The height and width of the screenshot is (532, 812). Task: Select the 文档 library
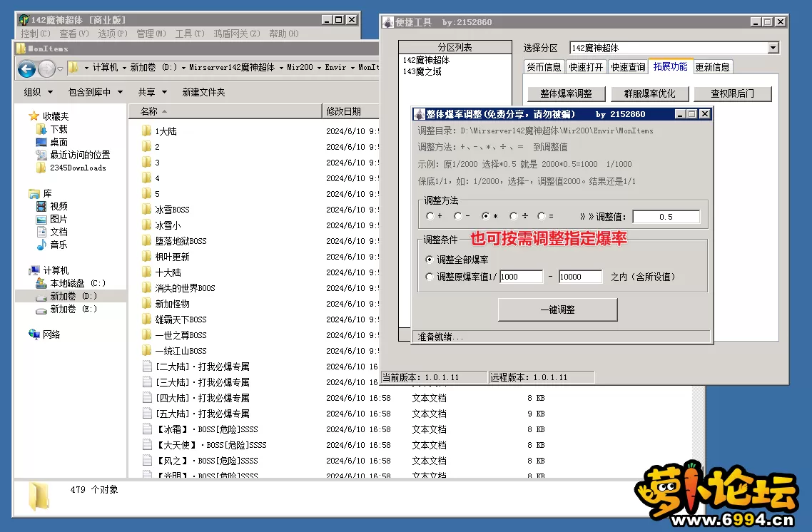52,232
